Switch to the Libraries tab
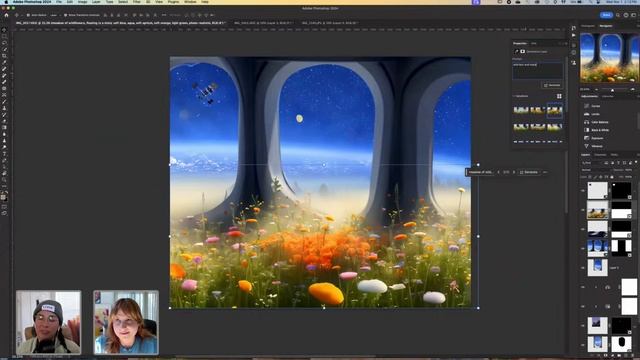The height and width of the screenshot is (360, 640). click(x=608, y=96)
